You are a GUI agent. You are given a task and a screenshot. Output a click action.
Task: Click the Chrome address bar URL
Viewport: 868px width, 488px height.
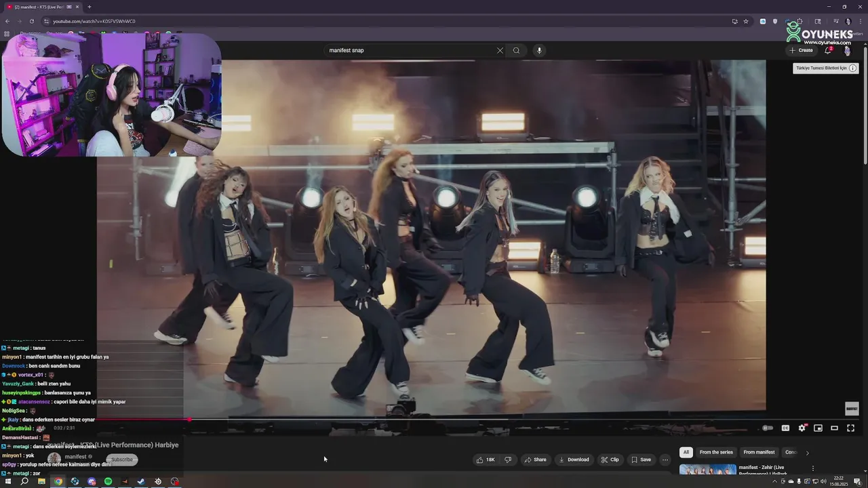[94, 21]
